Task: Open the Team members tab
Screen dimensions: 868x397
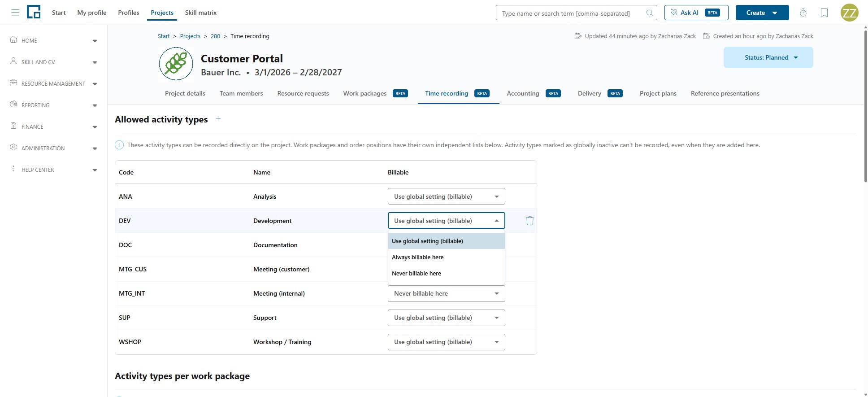Action: pos(241,93)
